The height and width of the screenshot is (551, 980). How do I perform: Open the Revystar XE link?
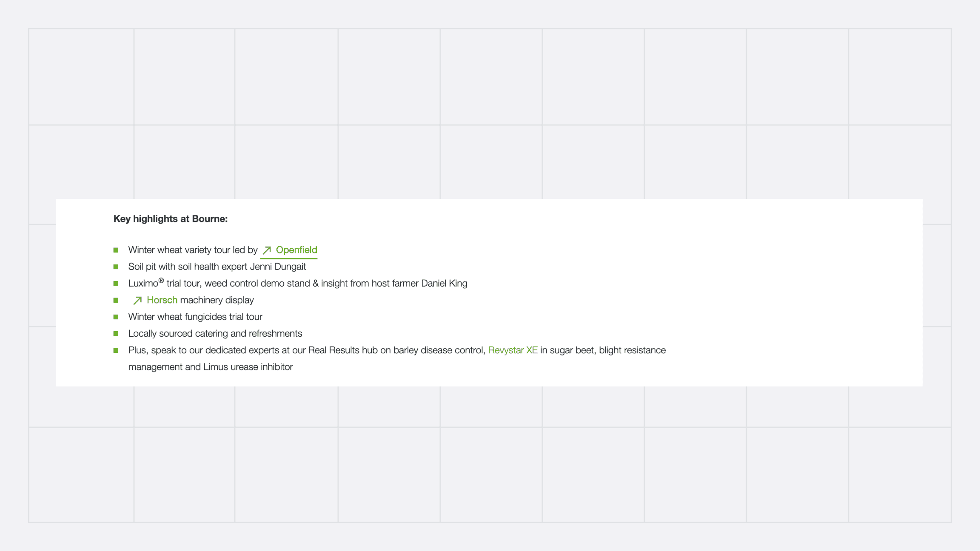513,350
